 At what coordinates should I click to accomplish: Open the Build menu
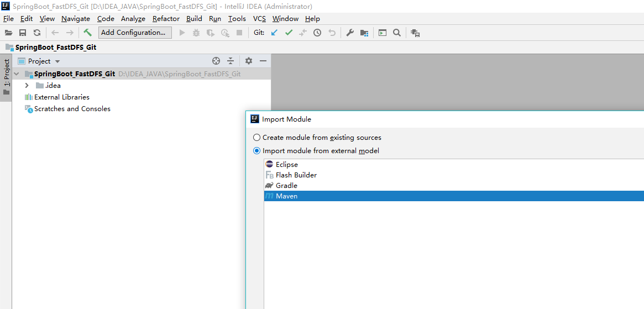tap(194, 19)
